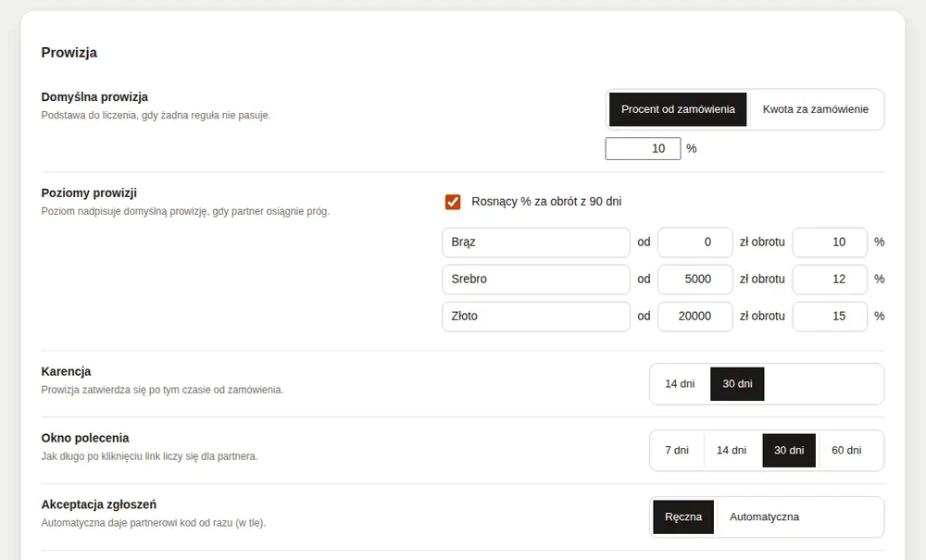Click Złoto turnover threshold 20000 field
The height and width of the screenshot is (560, 926).
click(x=695, y=317)
